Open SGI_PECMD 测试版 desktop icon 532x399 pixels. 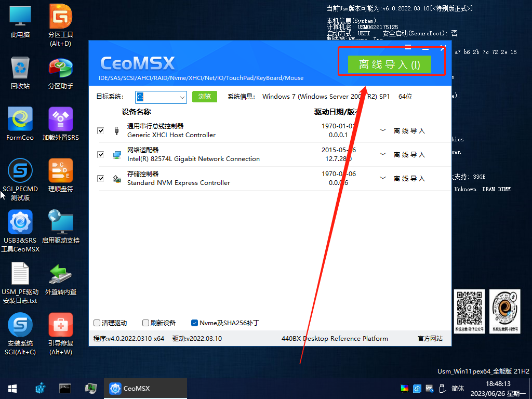point(20,180)
